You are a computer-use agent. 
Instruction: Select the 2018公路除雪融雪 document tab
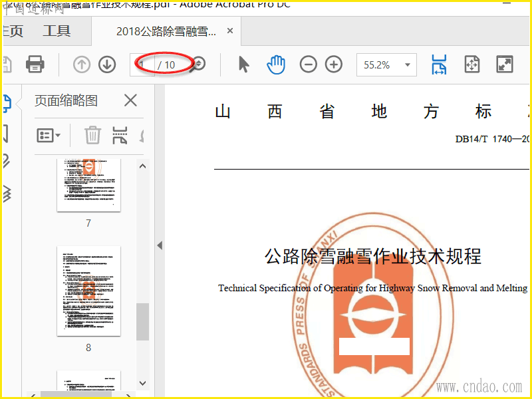click(166, 31)
